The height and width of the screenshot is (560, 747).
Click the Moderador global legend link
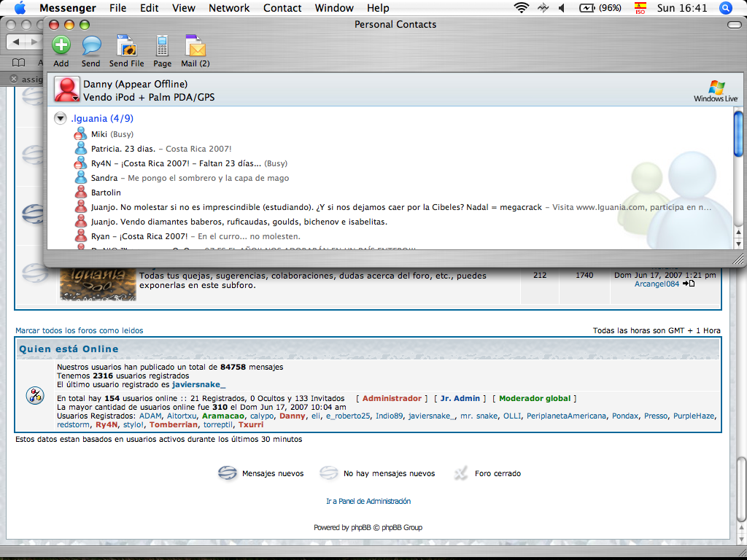[x=535, y=399]
